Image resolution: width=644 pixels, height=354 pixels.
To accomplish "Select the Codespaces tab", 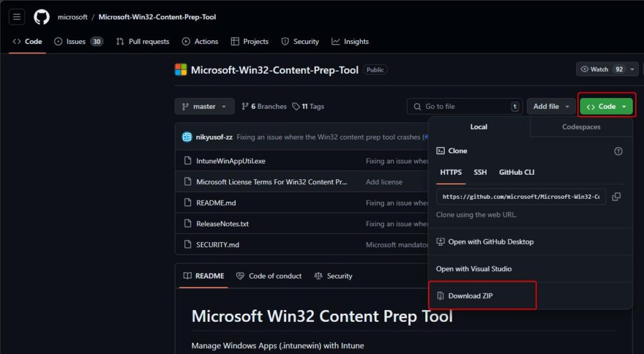I will [581, 127].
